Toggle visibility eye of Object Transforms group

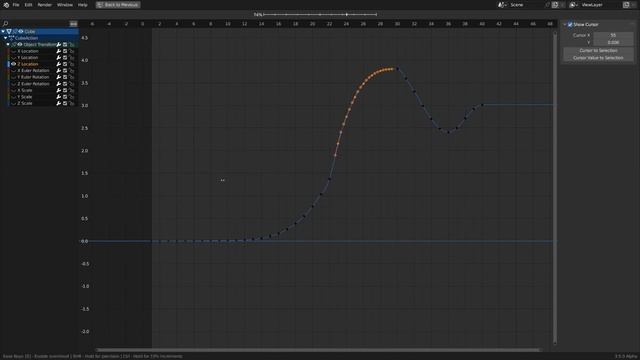[x=20, y=44]
